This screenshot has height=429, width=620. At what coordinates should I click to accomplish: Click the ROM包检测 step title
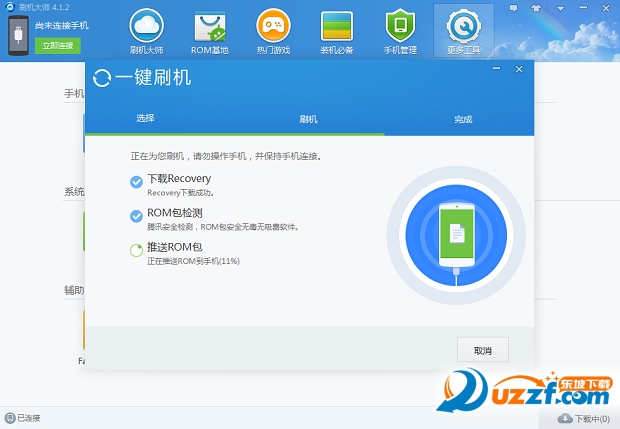[175, 213]
